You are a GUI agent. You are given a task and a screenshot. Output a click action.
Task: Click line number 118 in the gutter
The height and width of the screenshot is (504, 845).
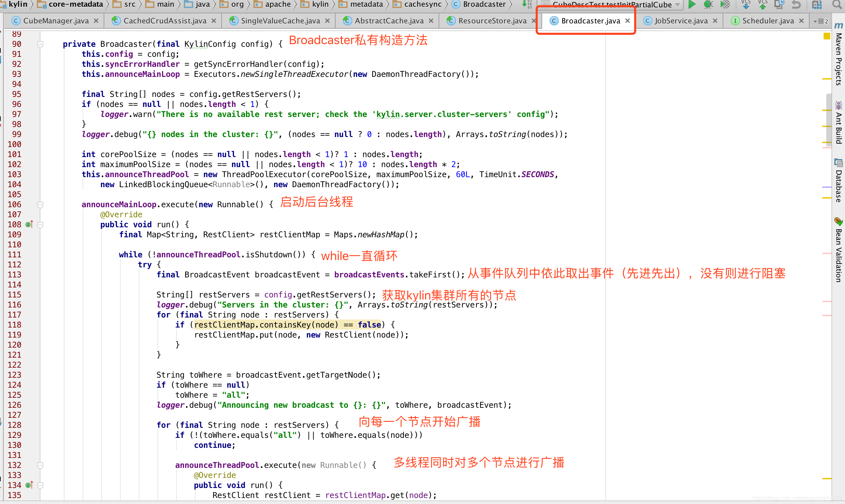point(15,325)
